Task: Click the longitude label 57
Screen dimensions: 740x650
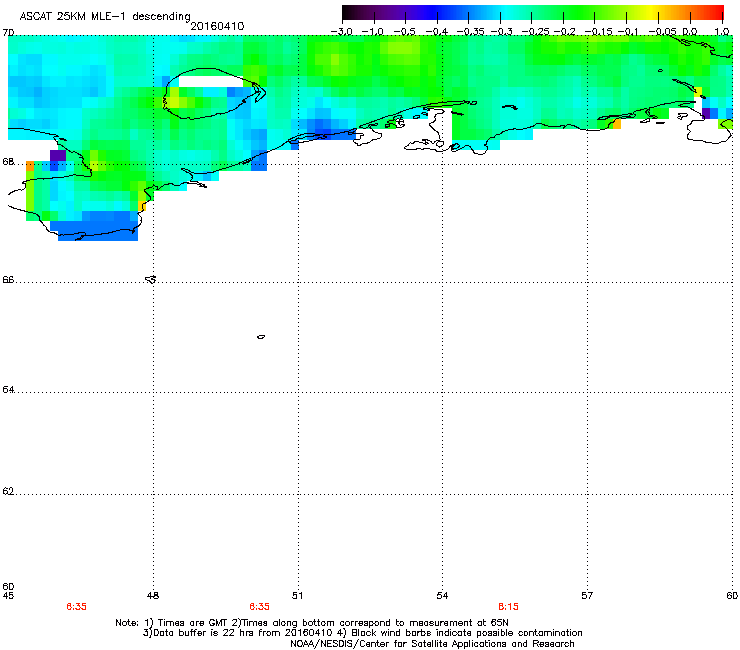Action: click(x=587, y=596)
